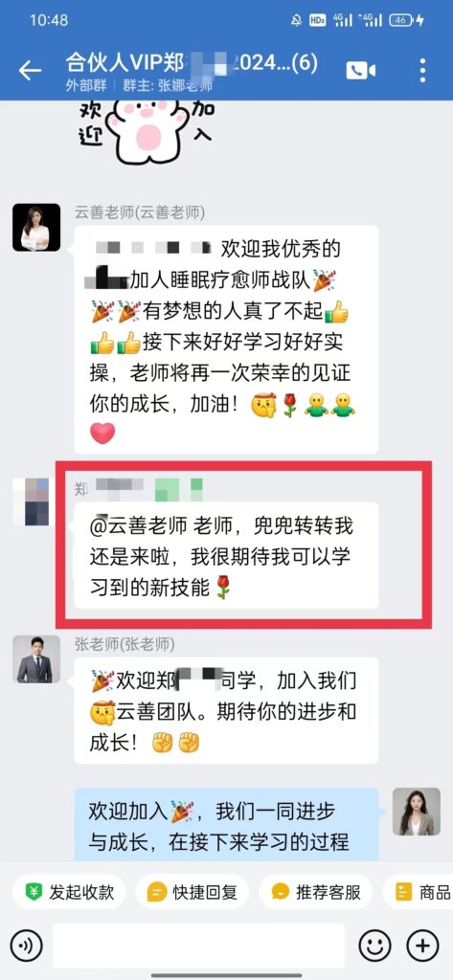Open the three-dot more options menu
Screen dimensions: 453x980
point(423,70)
